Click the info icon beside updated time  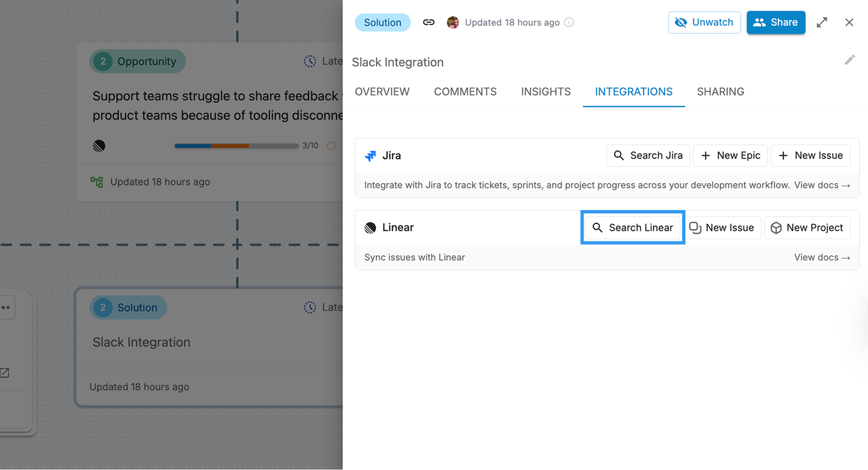[569, 22]
